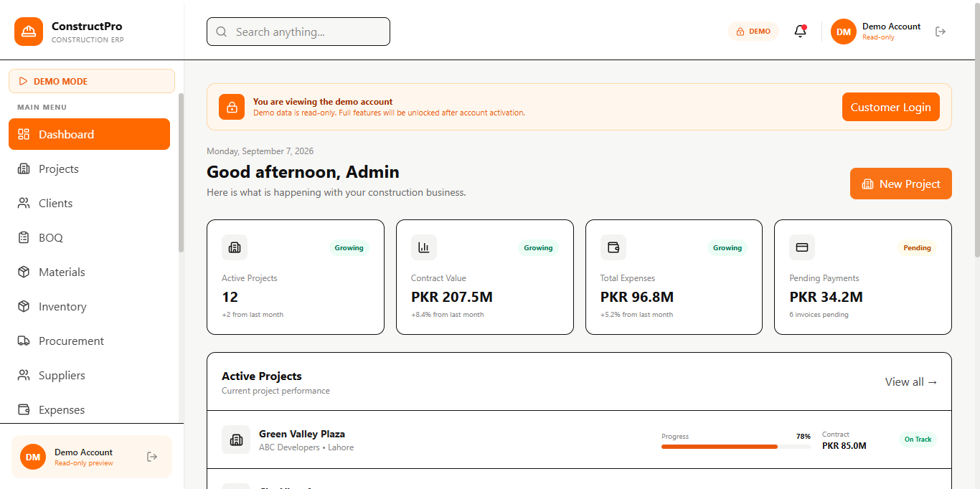Click the Pending Payments card icon
The image size is (980, 489).
(803, 247)
